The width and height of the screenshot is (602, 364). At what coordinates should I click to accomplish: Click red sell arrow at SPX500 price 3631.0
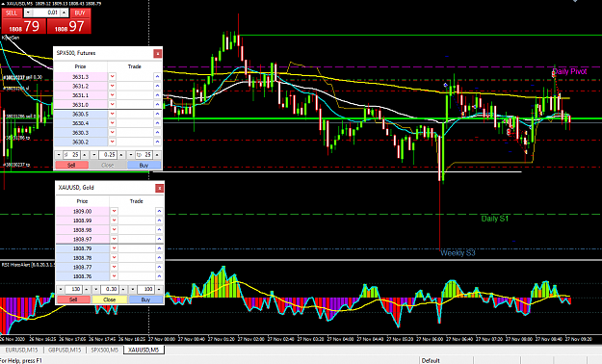coord(112,104)
